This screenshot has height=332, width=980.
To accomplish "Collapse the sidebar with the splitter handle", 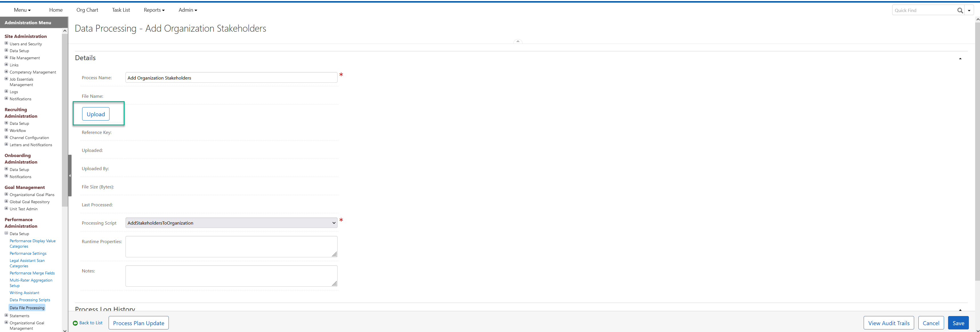I will coord(70,175).
